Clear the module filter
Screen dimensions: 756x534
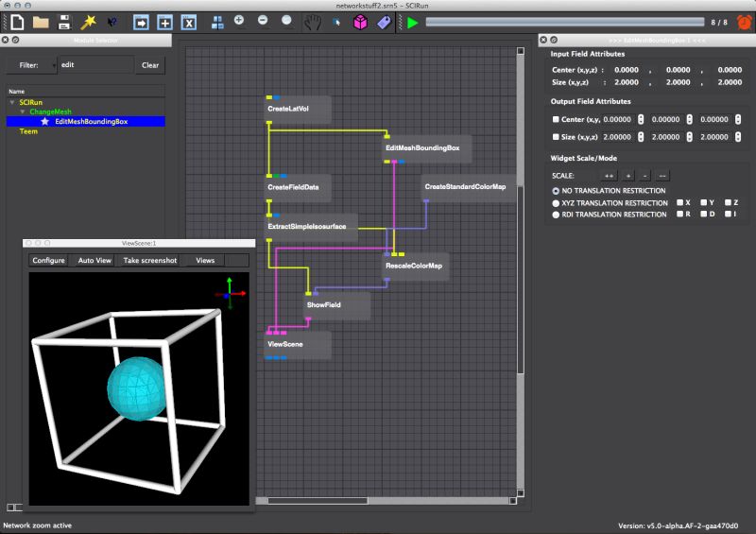tap(150, 65)
